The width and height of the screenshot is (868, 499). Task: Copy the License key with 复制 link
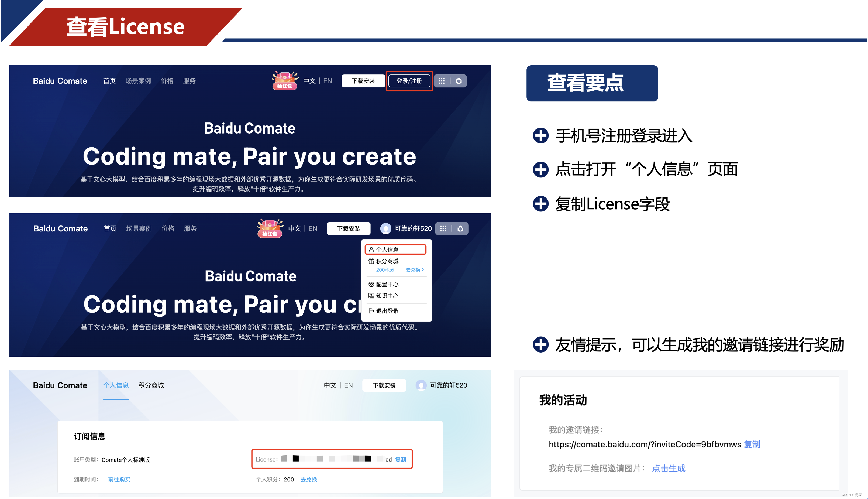point(401,459)
